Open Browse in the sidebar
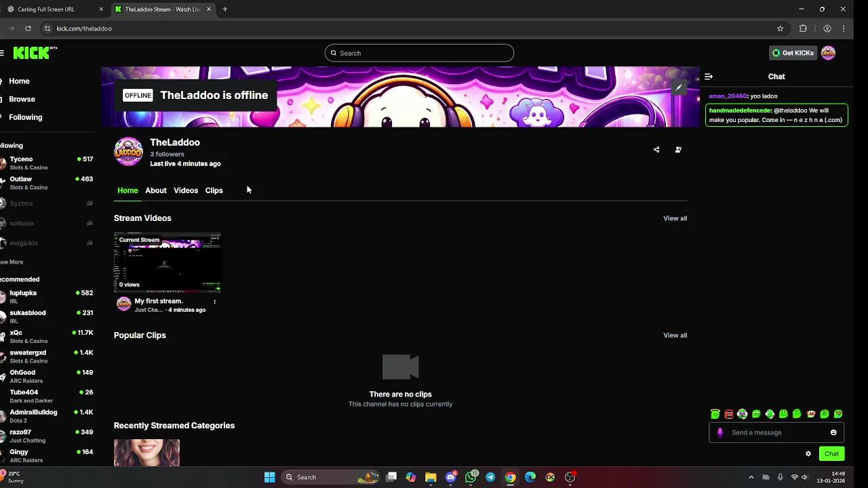Image resolution: width=868 pixels, height=488 pixels. 22,99
